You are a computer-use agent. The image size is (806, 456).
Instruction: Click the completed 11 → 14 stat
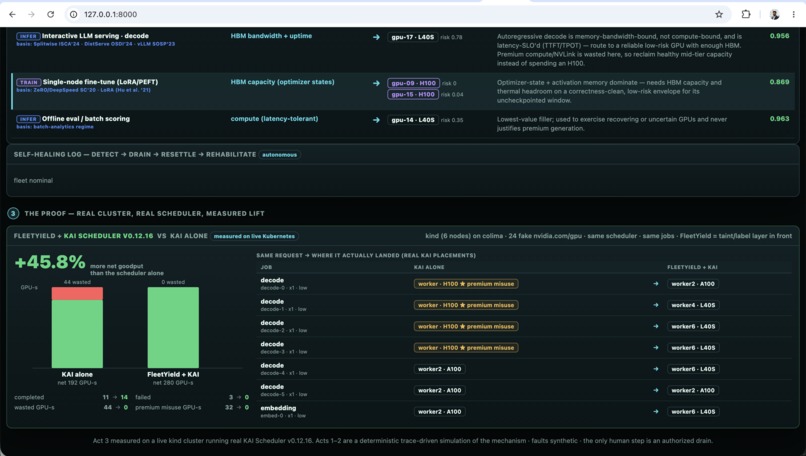click(71, 397)
